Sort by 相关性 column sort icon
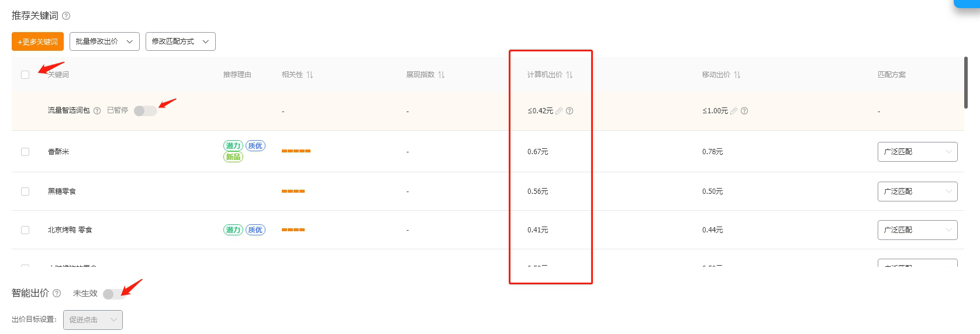Image resolution: width=980 pixels, height=334 pixels. [x=310, y=75]
